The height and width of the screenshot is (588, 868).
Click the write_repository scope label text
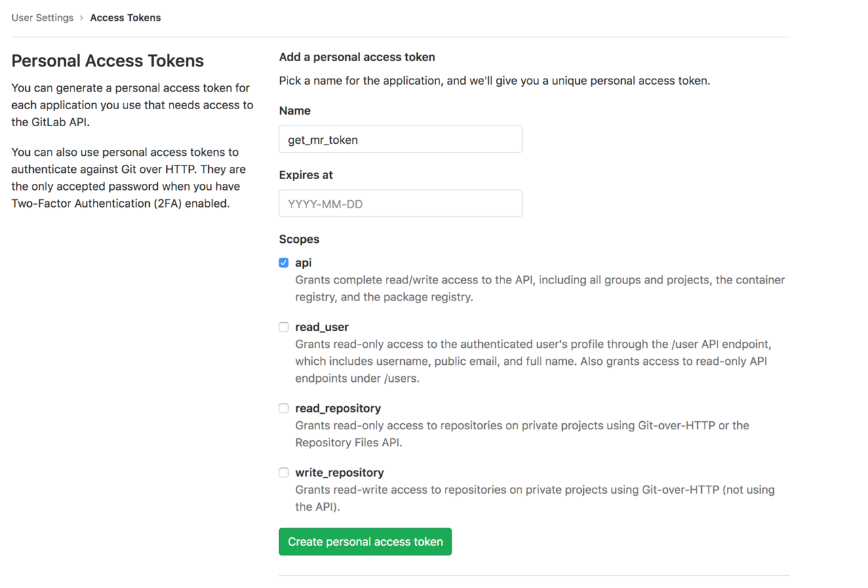[339, 473]
